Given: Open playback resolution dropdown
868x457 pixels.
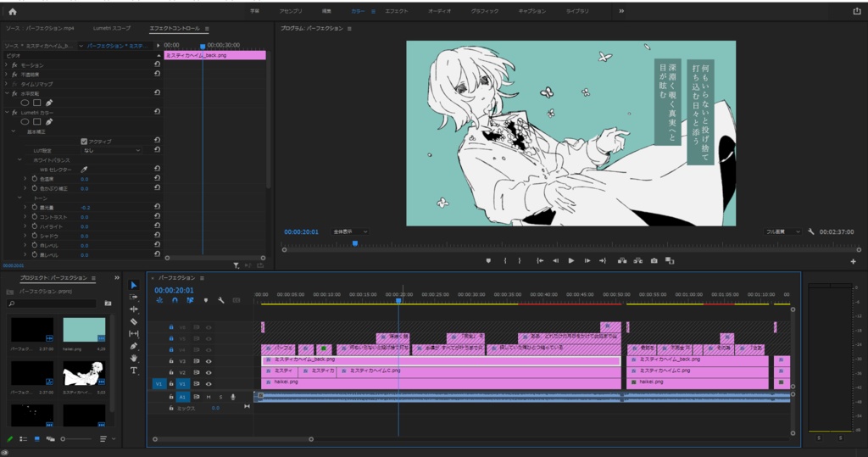Looking at the screenshot, I should coord(782,231).
